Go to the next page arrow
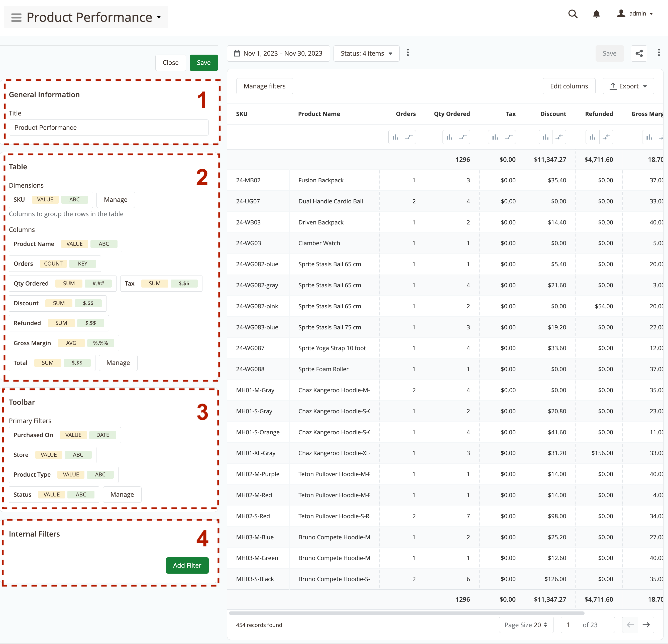 pyautogui.click(x=646, y=625)
